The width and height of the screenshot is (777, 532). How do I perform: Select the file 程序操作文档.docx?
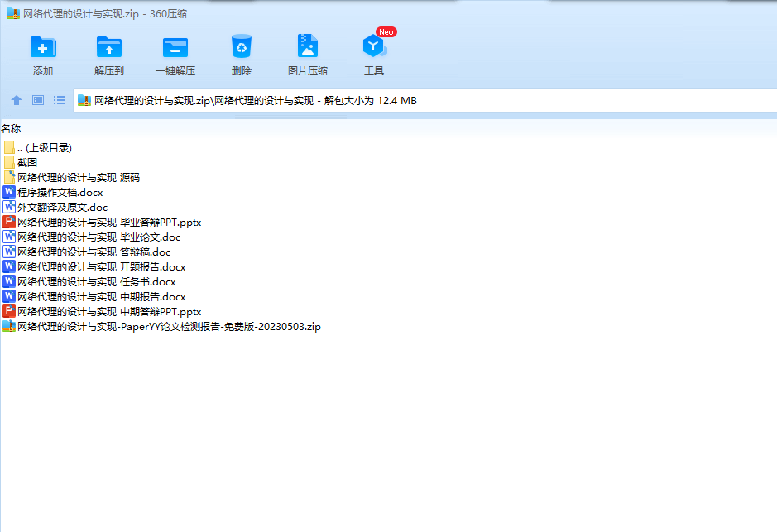(x=53, y=192)
